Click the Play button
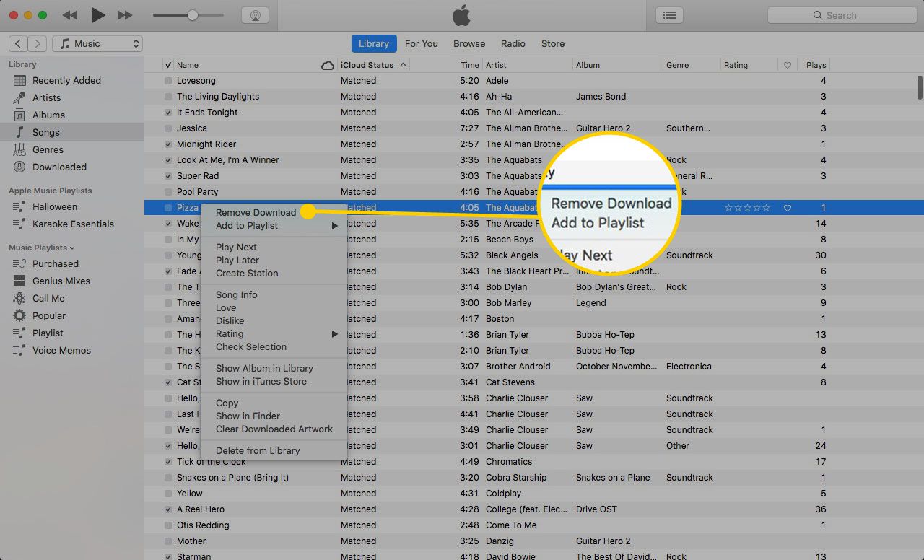This screenshot has height=560, width=924. pyautogui.click(x=98, y=15)
